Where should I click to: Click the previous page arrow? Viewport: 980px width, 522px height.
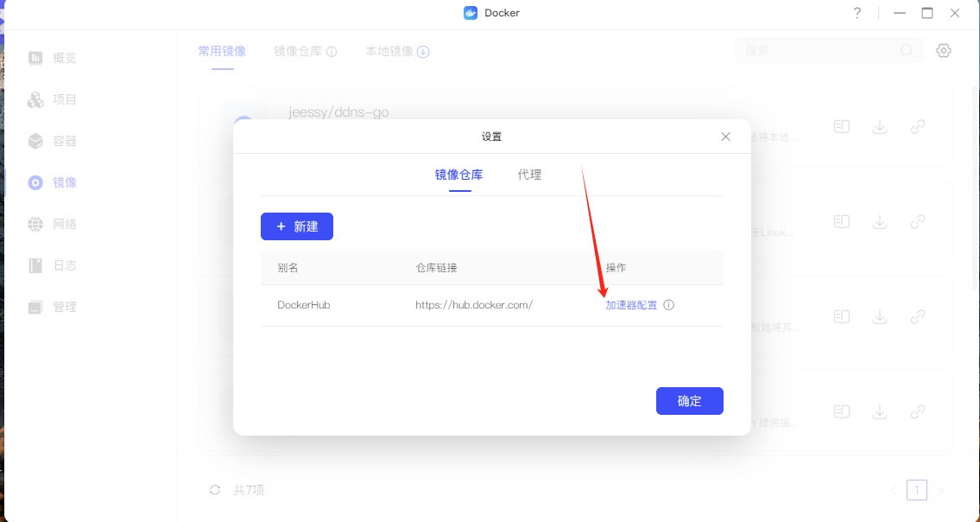[x=893, y=490]
